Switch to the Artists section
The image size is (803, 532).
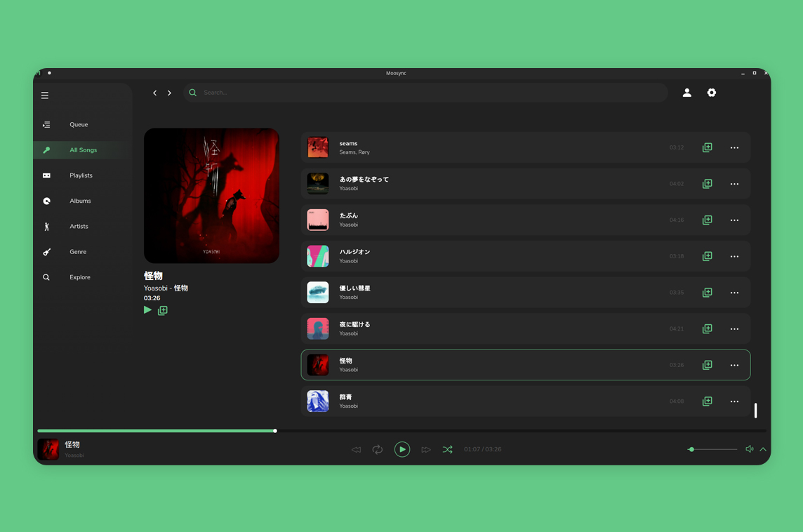(79, 226)
